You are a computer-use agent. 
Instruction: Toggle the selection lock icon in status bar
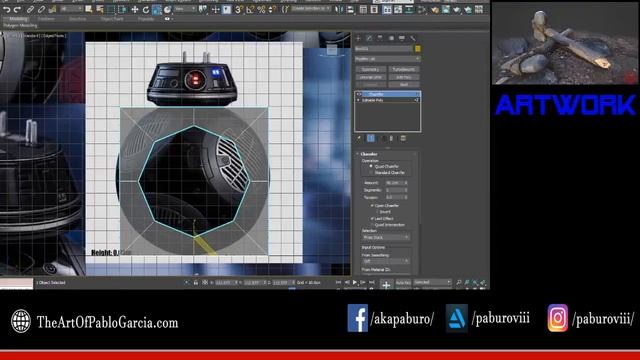(196, 282)
